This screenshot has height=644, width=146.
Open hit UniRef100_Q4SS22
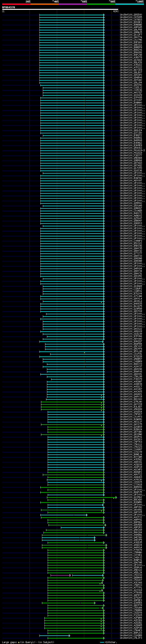131,329
